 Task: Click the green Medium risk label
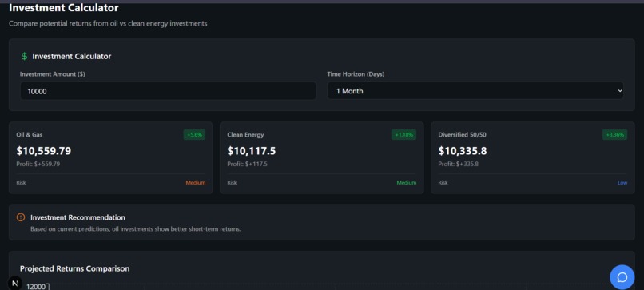[406, 183]
